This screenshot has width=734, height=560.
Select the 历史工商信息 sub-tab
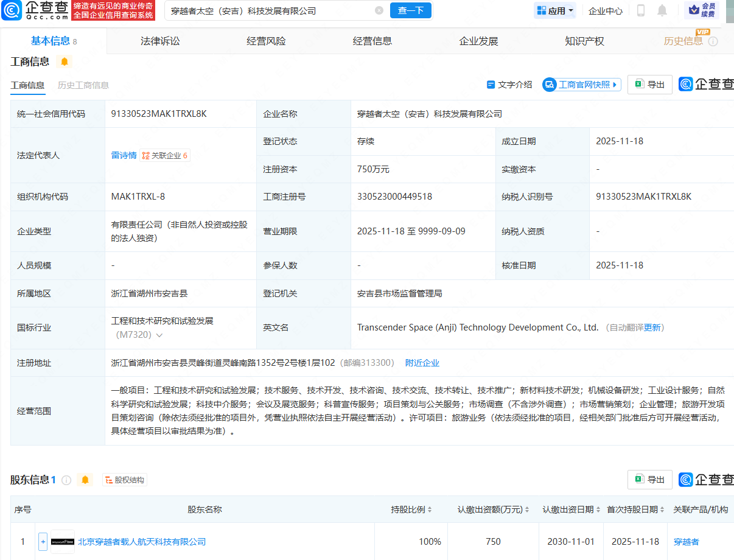tap(83, 85)
